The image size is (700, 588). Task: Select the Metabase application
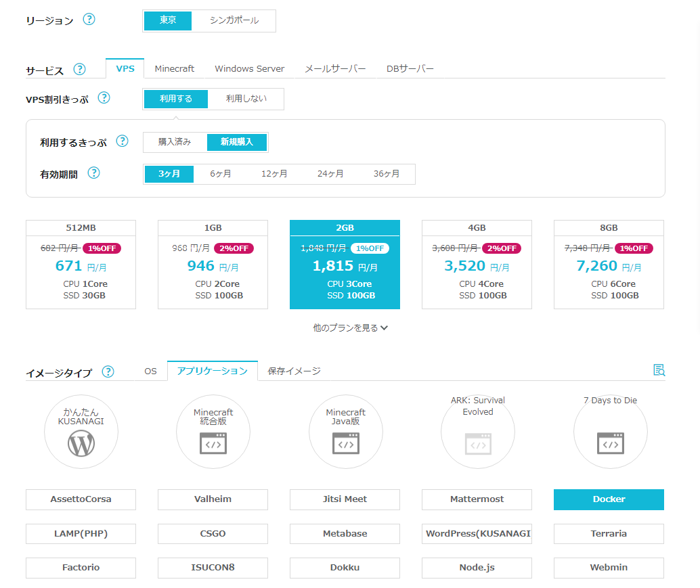click(x=345, y=534)
